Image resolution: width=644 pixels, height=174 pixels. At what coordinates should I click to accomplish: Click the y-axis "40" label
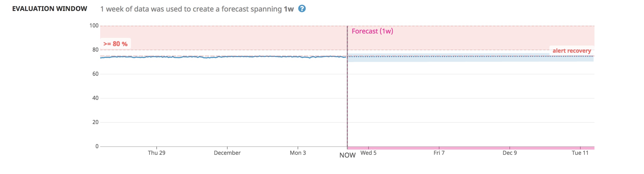click(x=95, y=98)
